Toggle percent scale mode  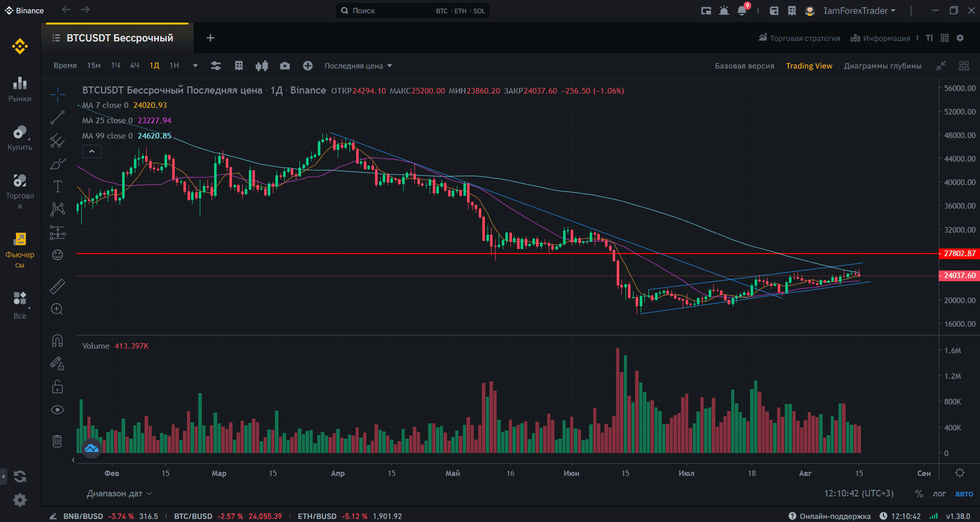pos(919,493)
